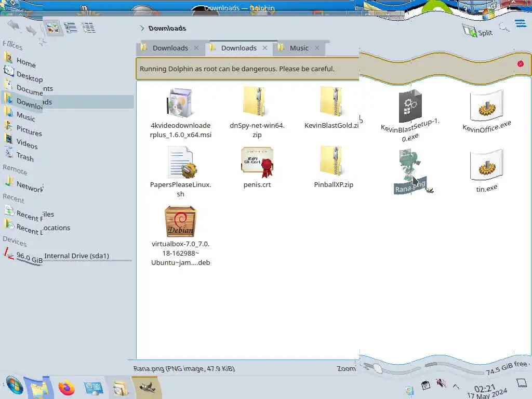Screen dimensions: 532x399
Task: Select KevinBlastSetup-1.0.exe icon
Action: [x=410, y=106]
